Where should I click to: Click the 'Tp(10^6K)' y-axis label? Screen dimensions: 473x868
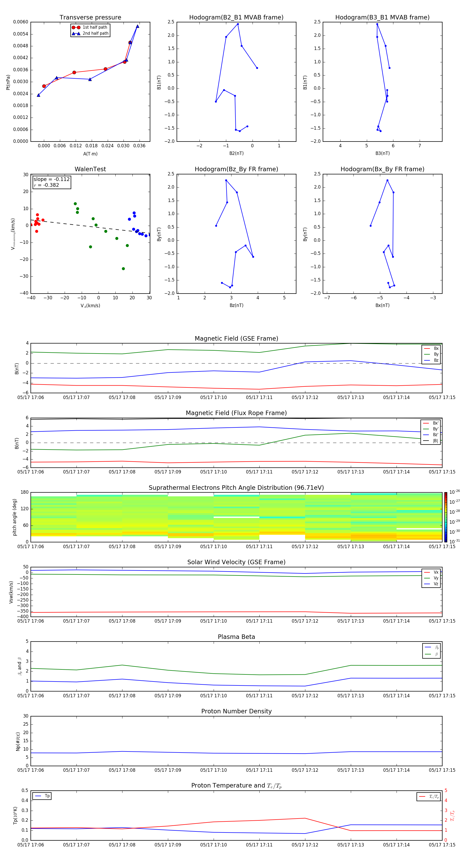pyautogui.click(x=15, y=815)
